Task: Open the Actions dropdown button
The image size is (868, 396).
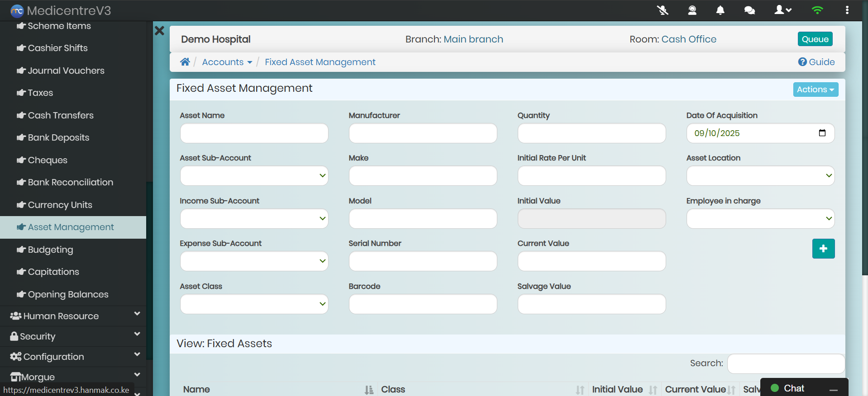Action: pos(815,90)
